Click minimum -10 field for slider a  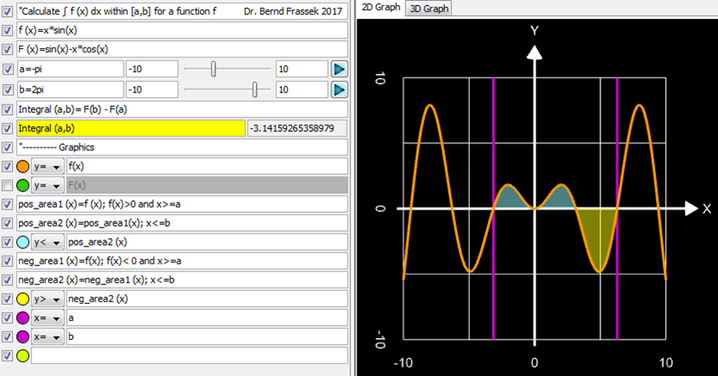click(x=152, y=69)
